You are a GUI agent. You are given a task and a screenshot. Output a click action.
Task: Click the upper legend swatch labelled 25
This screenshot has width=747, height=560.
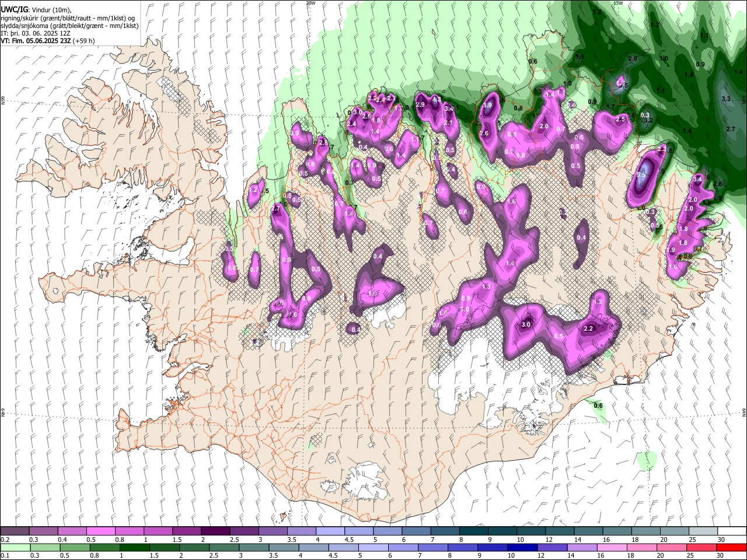[703, 531]
